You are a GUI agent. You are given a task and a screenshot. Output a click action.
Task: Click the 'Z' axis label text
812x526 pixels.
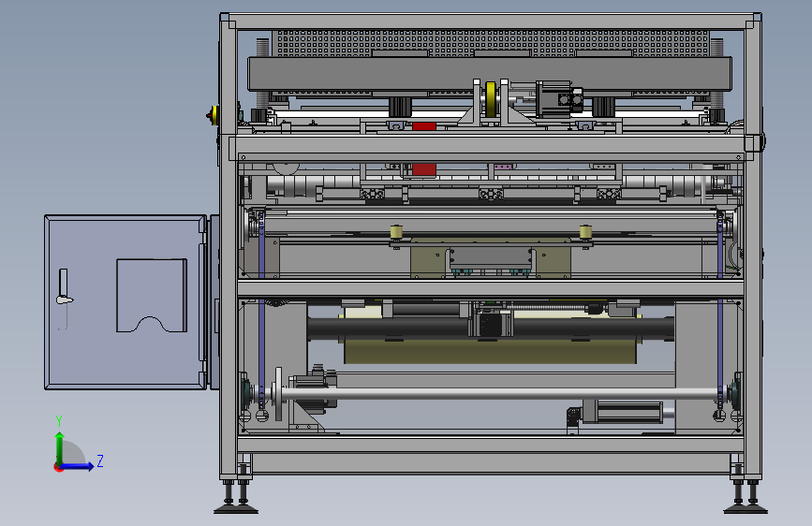click(x=100, y=460)
